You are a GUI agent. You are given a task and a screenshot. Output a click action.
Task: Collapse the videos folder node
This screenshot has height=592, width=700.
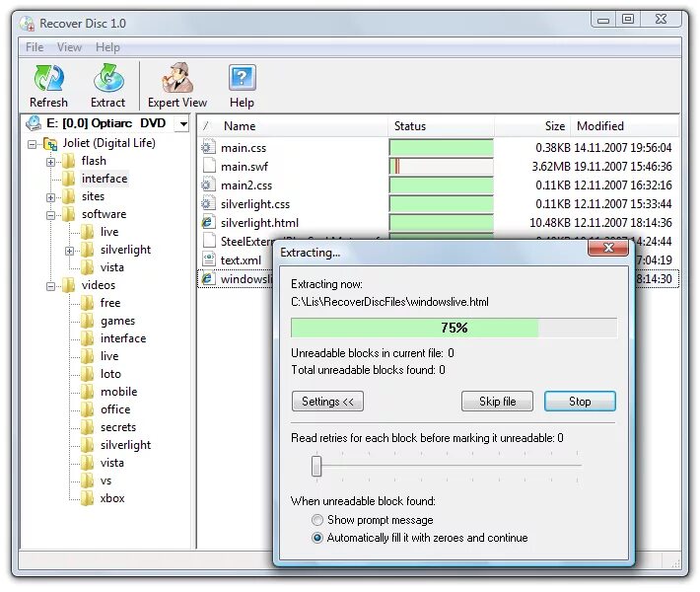[50, 286]
